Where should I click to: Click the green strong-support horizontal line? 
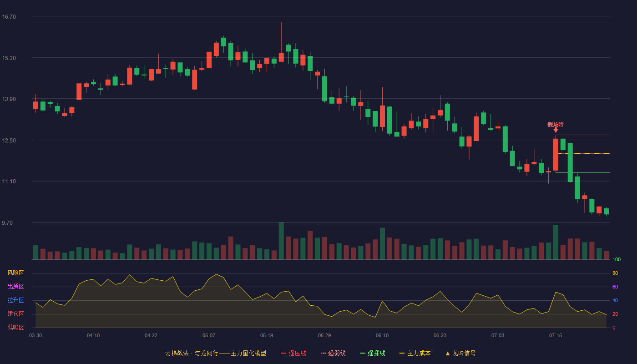tap(583, 172)
